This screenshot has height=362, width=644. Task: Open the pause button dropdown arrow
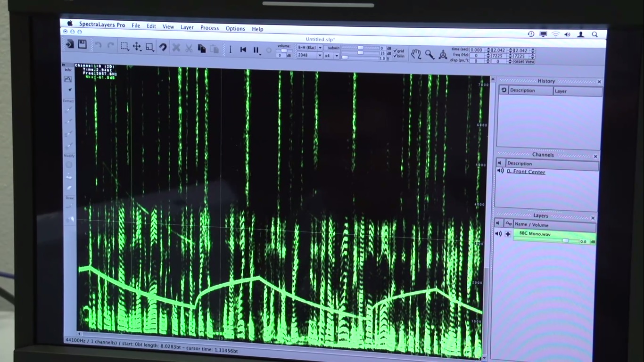260,54
